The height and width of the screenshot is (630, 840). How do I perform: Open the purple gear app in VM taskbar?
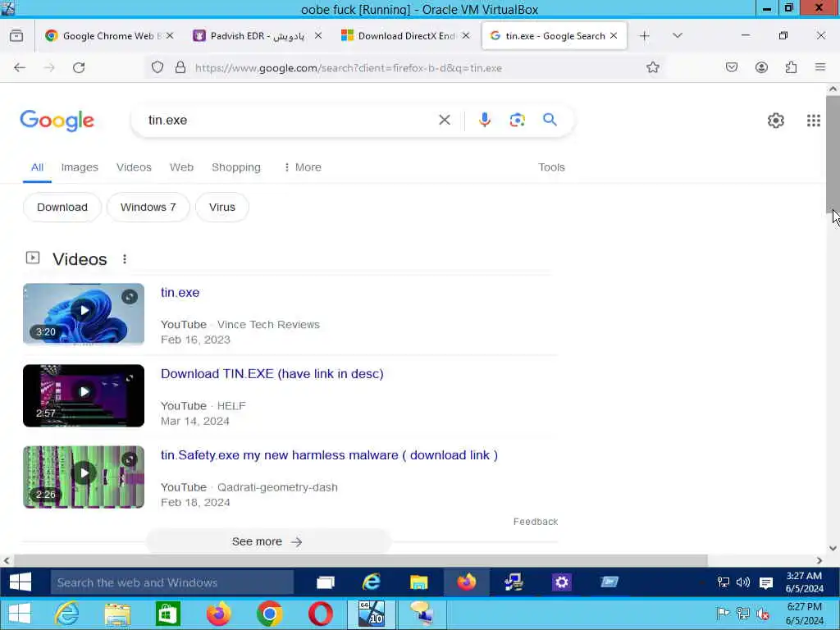[561, 582]
